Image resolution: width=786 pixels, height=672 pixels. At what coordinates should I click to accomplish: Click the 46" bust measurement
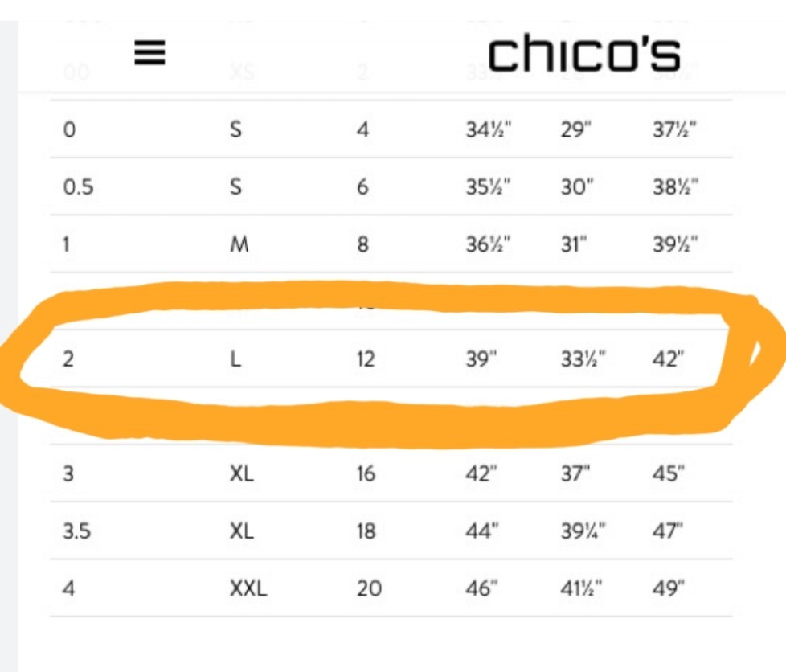[x=481, y=588]
